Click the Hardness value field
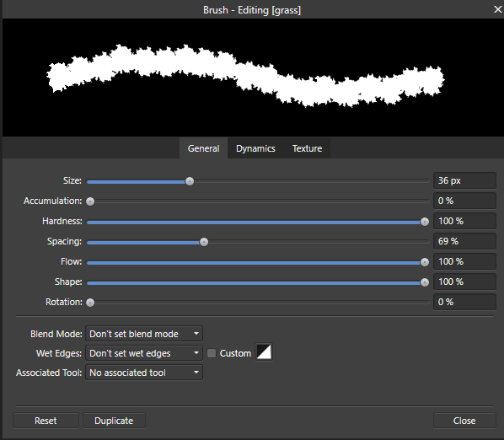The image size is (504, 440). [464, 221]
